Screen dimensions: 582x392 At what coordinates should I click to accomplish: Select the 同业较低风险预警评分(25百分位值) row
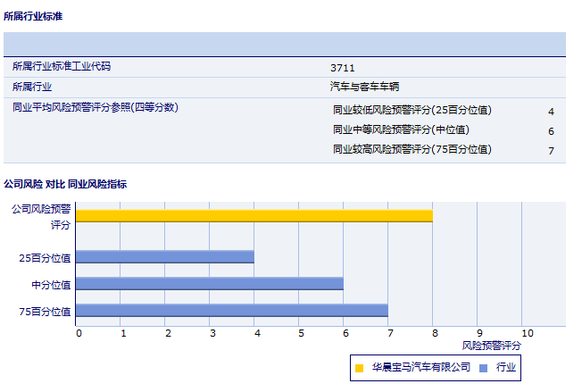[412, 111]
